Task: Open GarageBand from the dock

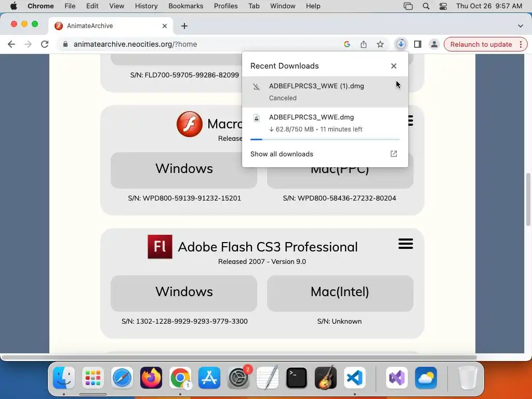Action: click(x=326, y=378)
